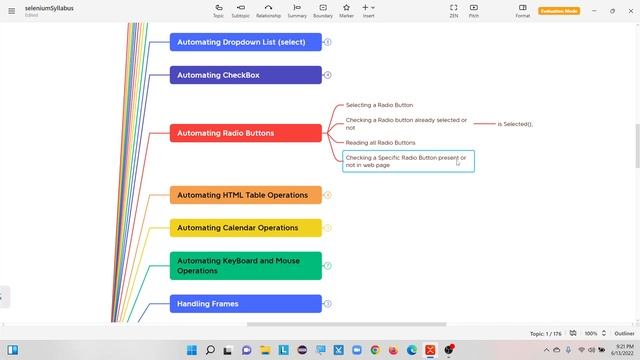Open the Windows Start menu
640x360 pixels.
point(191,350)
